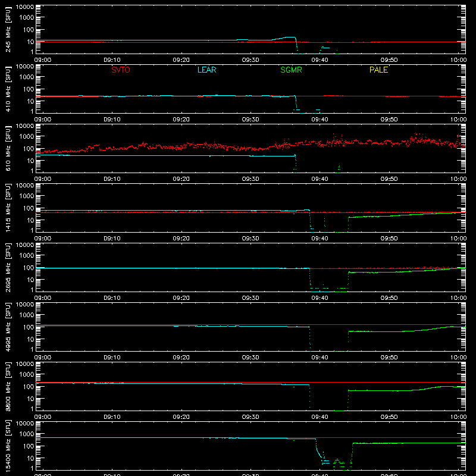Click 09:50 time label under 610 MHz panel
Viewport: 476px width, 476px height.
(x=389, y=179)
